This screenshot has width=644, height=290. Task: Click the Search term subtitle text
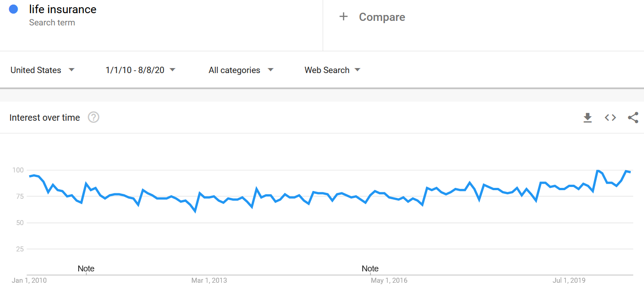(x=52, y=22)
